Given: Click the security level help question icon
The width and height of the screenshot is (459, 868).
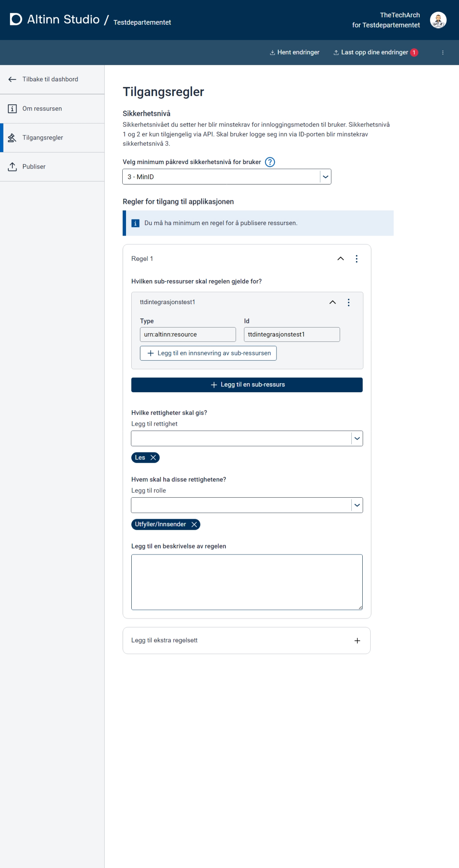Looking at the screenshot, I should (270, 162).
